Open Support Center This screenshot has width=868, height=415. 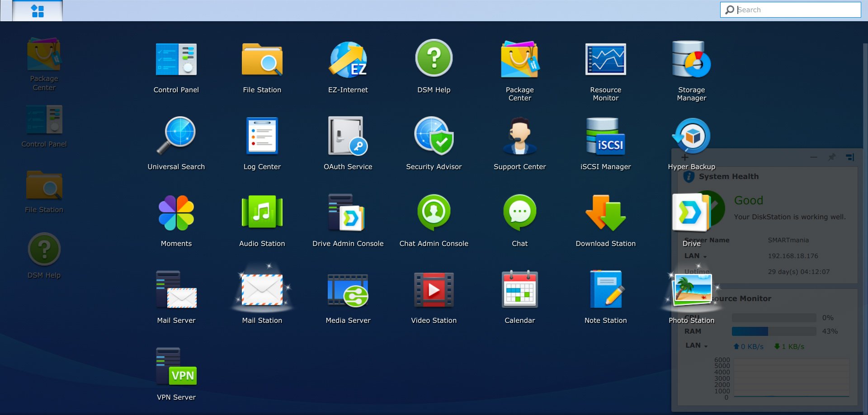pyautogui.click(x=520, y=136)
